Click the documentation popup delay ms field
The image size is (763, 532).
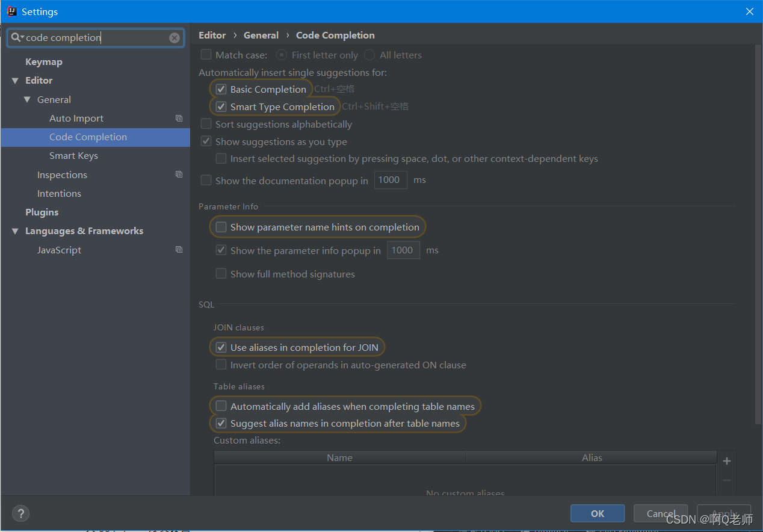click(x=391, y=180)
